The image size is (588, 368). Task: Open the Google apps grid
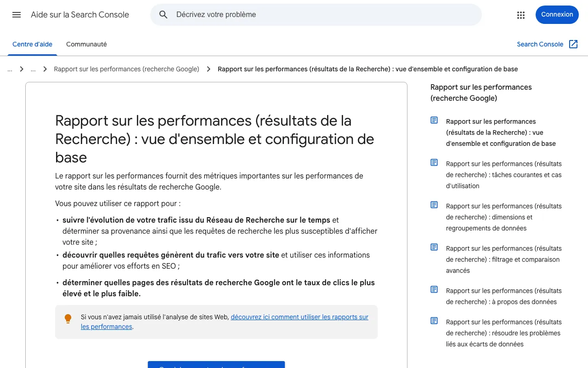[x=520, y=15]
